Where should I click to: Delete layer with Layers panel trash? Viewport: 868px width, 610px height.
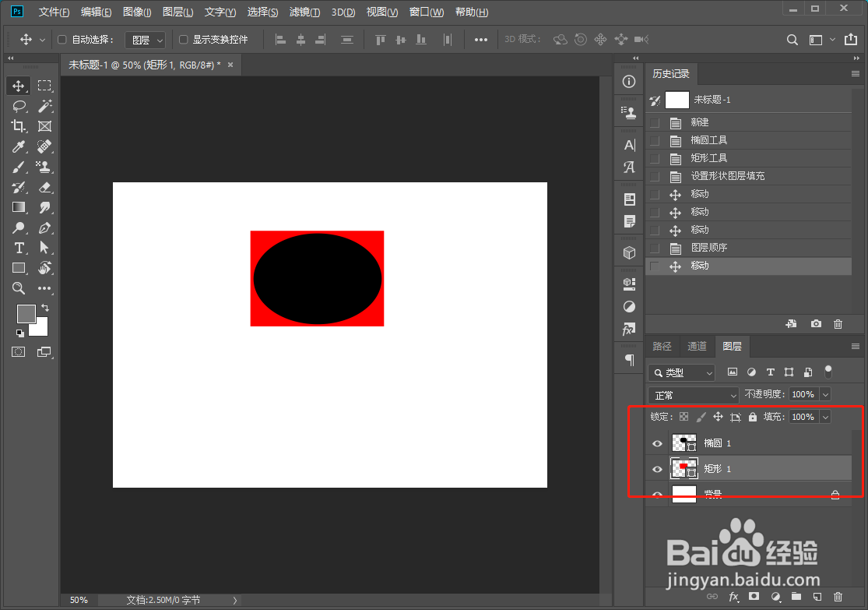[x=838, y=597]
